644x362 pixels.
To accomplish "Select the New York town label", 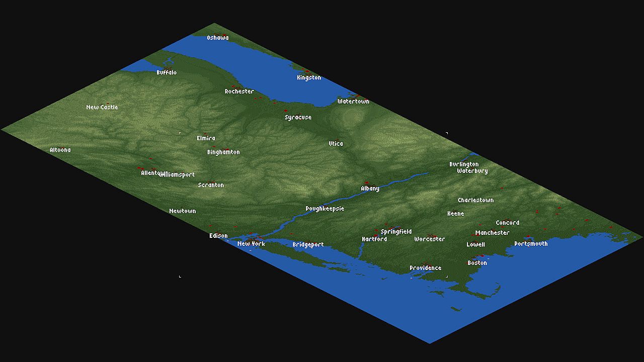I will 251,244.
